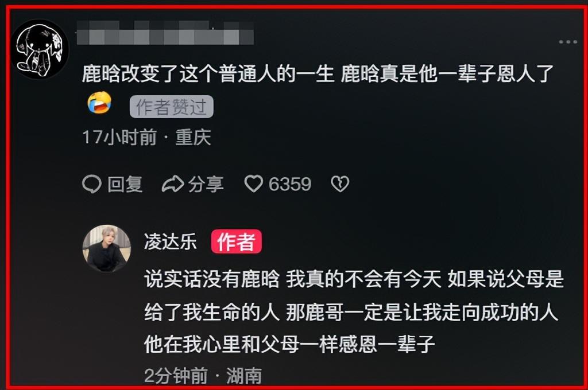Click the speech bubble reply icon
The height and width of the screenshot is (390, 588).
pos(92,184)
